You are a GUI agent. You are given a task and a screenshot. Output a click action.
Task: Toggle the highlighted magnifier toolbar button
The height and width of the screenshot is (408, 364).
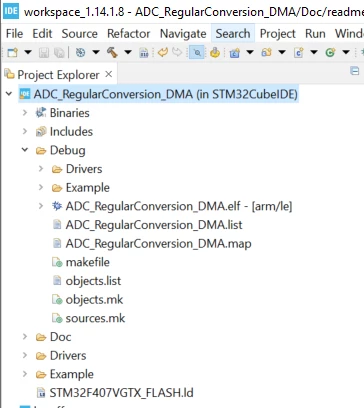[x=197, y=52]
